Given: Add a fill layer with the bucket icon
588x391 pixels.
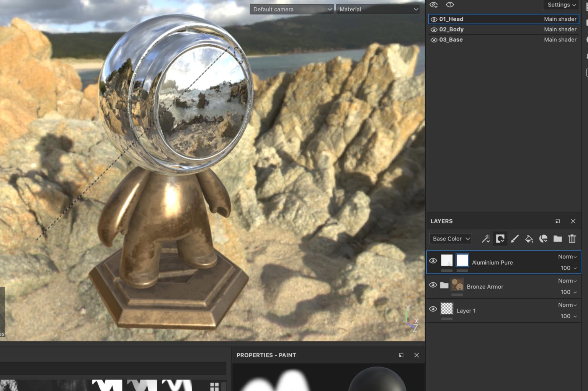Looking at the screenshot, I should [x=529, y=239].
